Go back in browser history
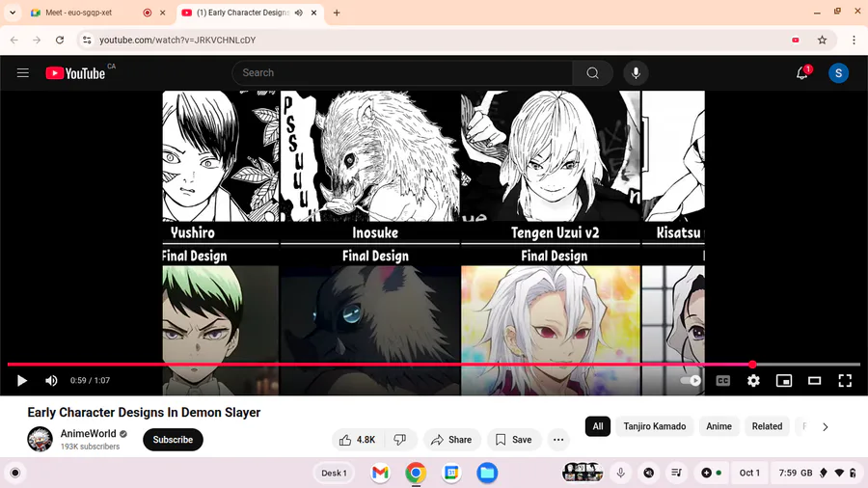The height and width of the screenshot is (488, 868). coord(14,40)
